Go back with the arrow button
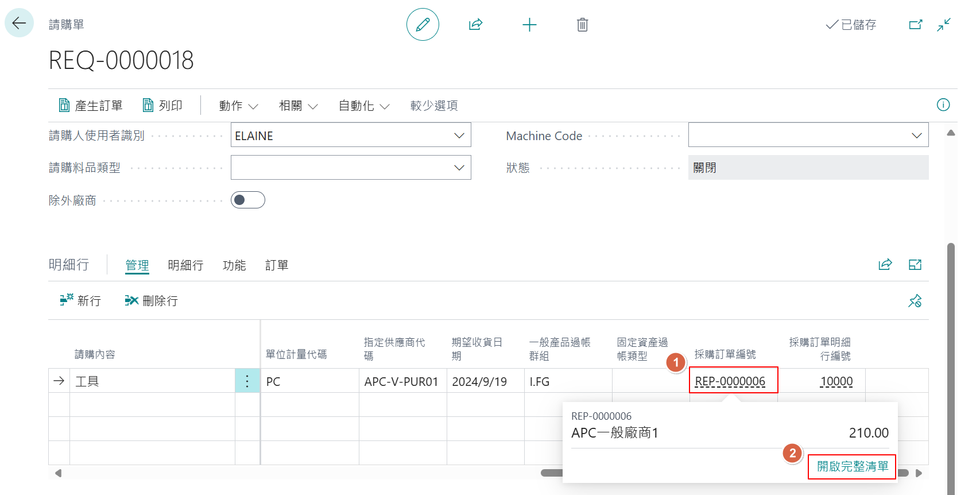 tap(19, 23)
